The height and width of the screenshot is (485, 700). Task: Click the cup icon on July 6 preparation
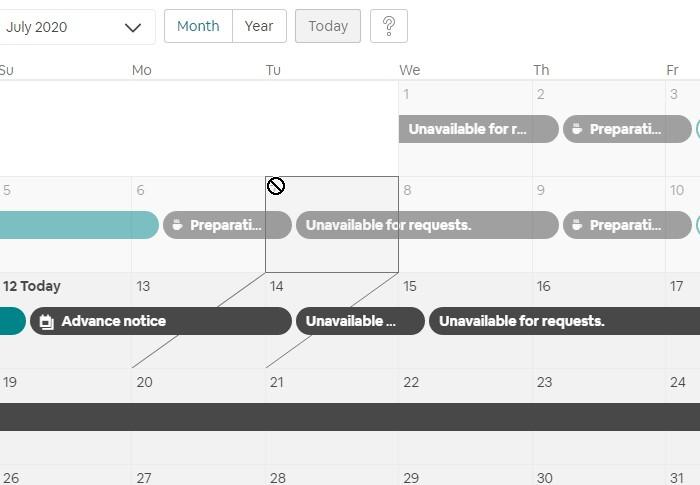pyautogui.click(x=177, y=225)
